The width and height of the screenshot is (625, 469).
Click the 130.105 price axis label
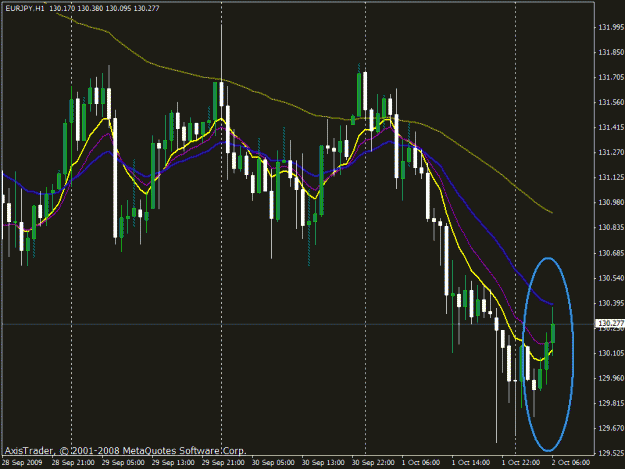coord(611,353)
